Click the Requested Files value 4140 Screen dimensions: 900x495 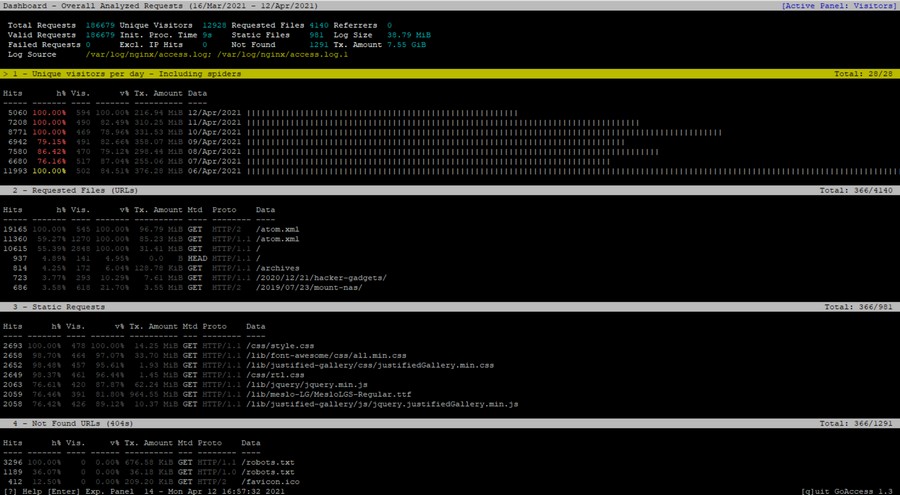point(319,25)
